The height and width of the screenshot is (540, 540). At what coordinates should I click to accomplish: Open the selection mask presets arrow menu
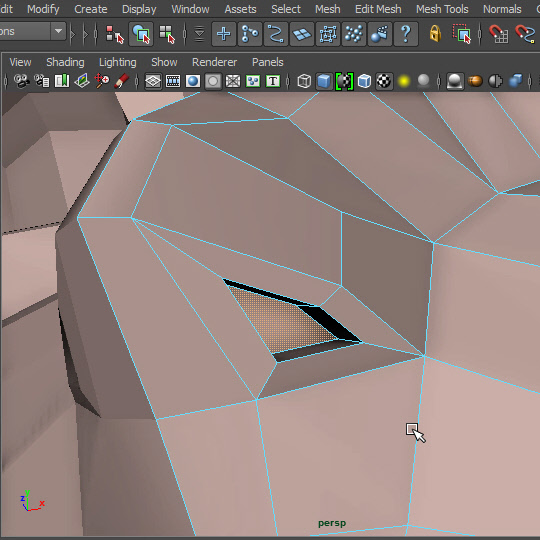[x=199, y=34]
